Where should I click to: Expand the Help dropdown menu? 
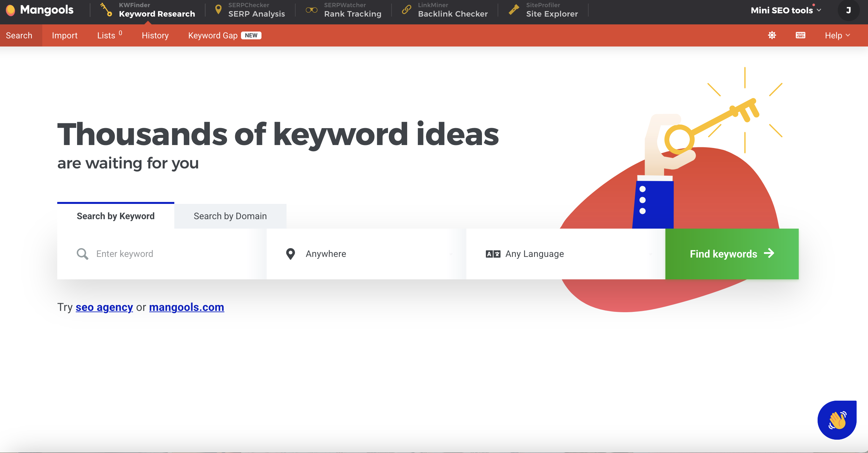tap(837, 35)
